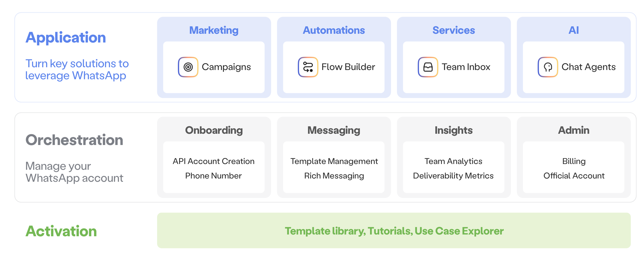Open the Campaigns card label
This screenshot has width=644, height=258.
[226, 67]
